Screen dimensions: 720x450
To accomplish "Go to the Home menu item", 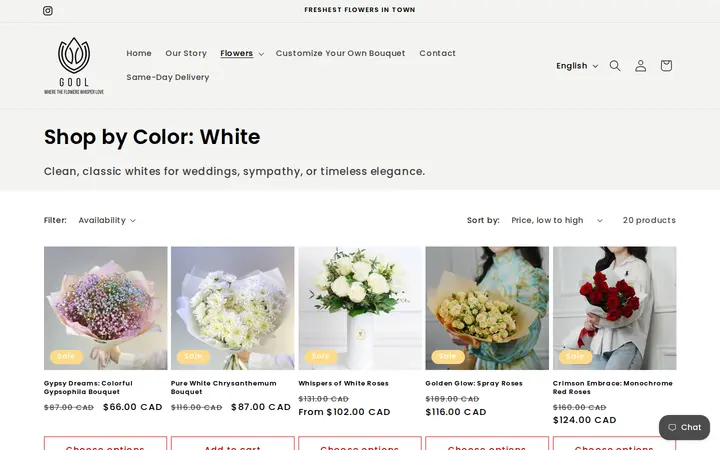I will pyautogui.click(x=139, y=53).
